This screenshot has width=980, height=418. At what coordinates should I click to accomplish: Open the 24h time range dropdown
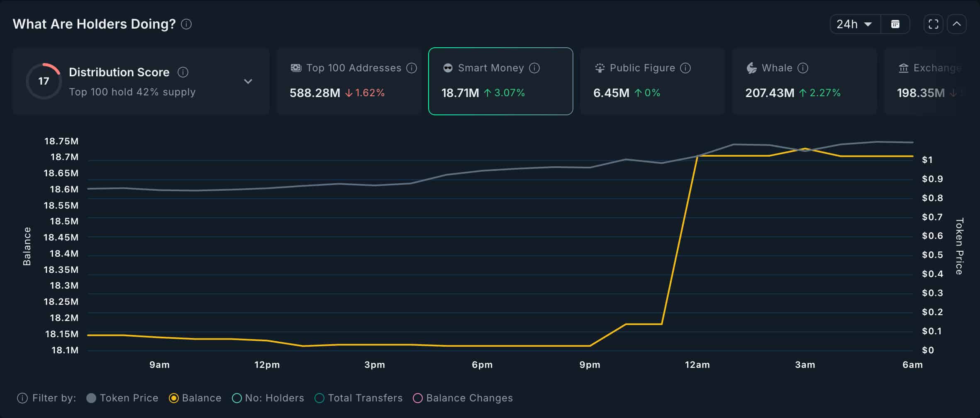854,24
